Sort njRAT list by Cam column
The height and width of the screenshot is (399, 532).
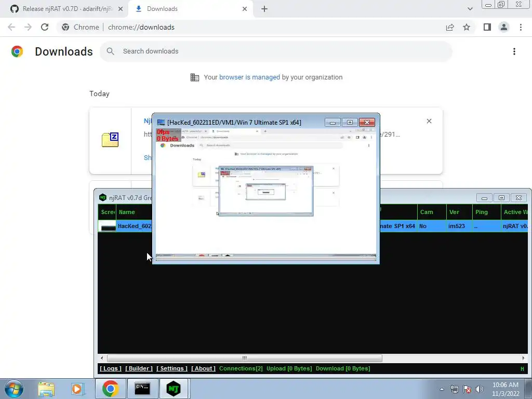coord(432,212)
